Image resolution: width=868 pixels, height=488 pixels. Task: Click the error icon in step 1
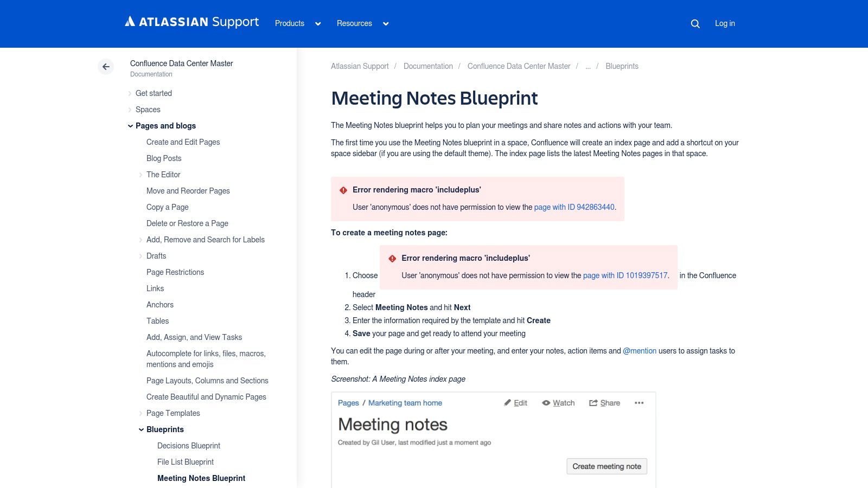coord(392,259)
